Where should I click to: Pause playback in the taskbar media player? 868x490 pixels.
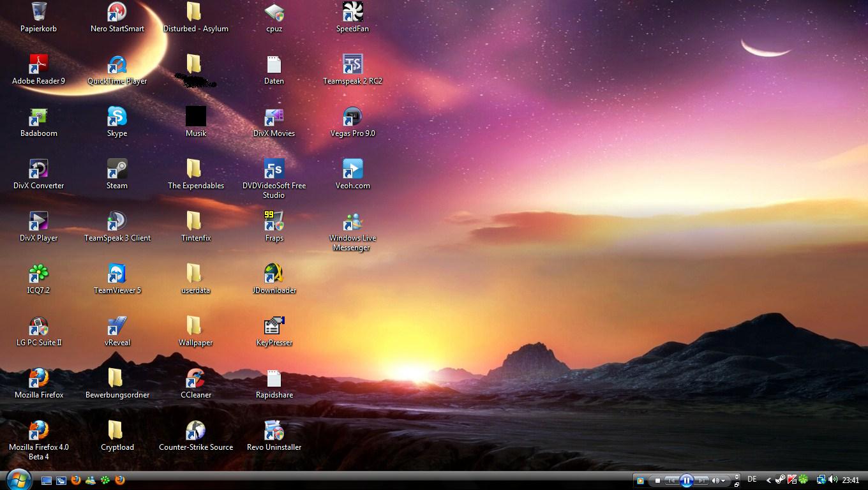tap(687, 480)
